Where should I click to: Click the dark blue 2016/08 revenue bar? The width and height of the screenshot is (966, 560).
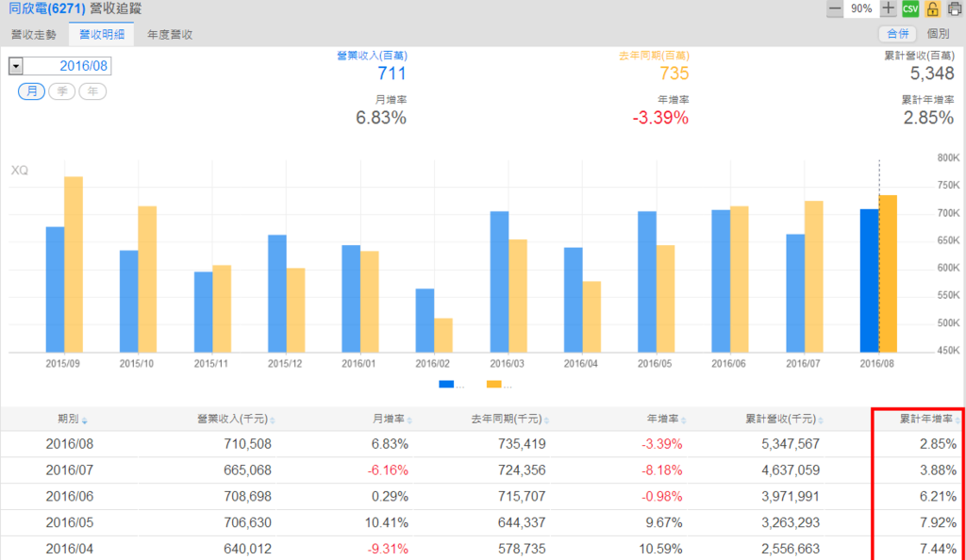click(x=869, y=281)
